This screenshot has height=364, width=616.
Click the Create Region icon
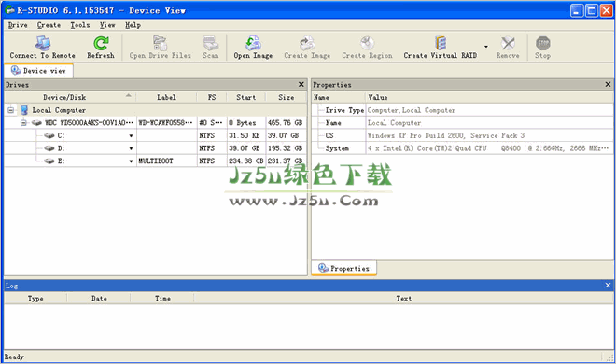pos(368,43)
